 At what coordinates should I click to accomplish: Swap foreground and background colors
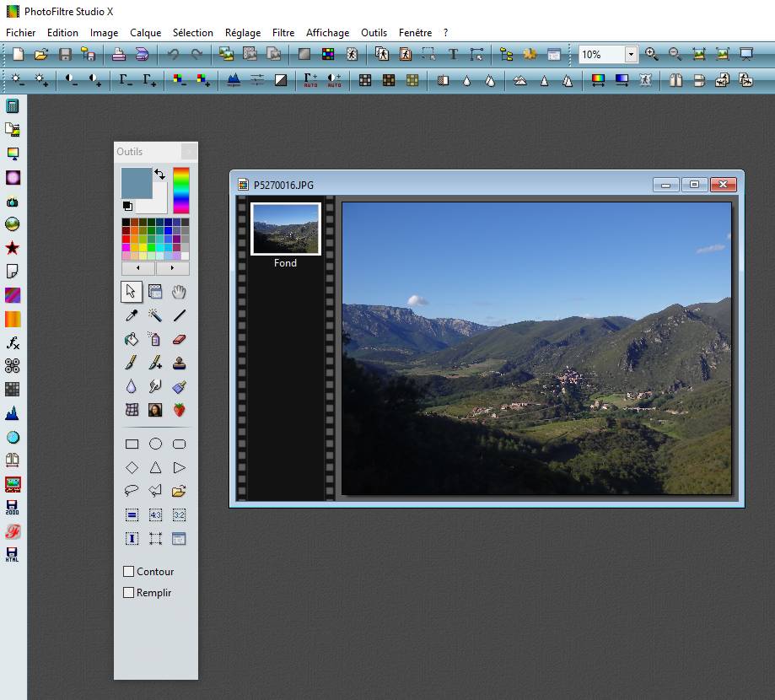(159, 174)
